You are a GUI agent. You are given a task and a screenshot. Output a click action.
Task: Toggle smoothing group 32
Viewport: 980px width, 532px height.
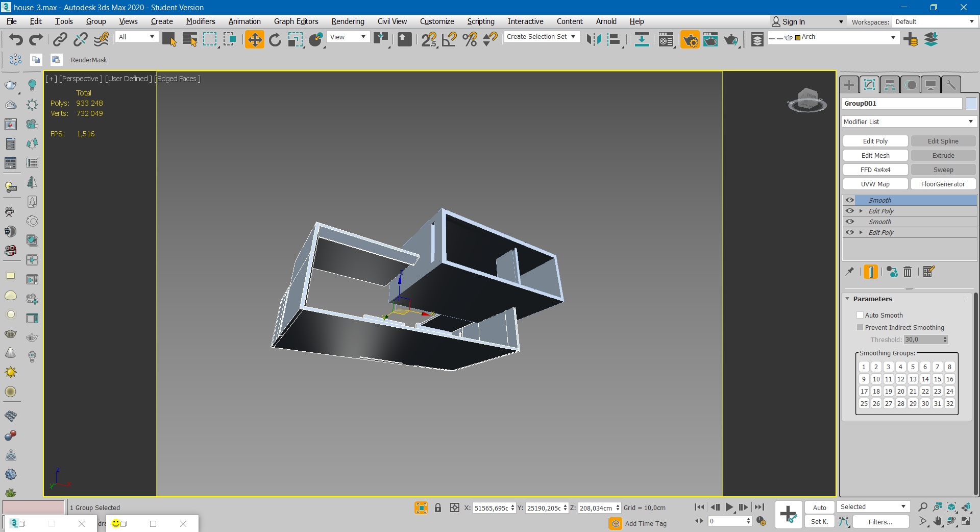(x=949, y=403)
